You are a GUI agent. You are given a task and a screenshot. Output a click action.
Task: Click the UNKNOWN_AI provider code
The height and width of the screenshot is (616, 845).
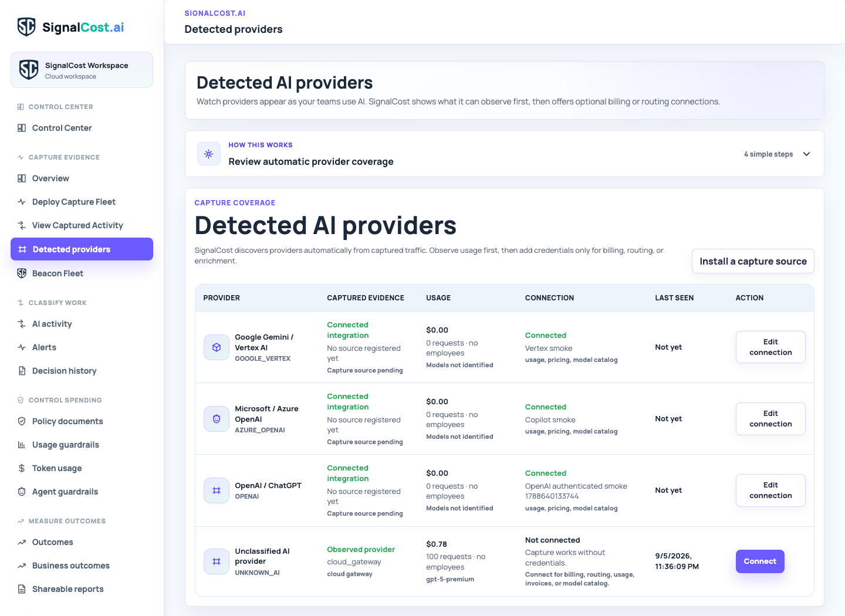point(257,573)
